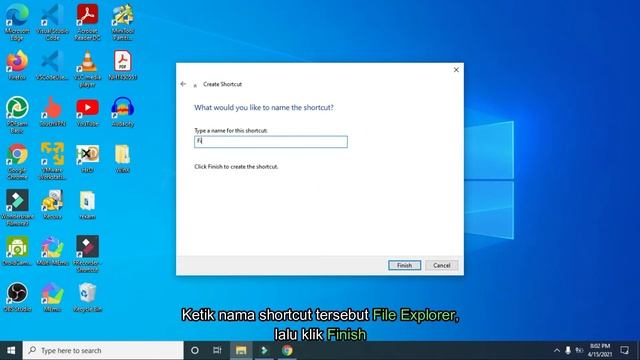Open network status tray icon

tap(579, 350)
